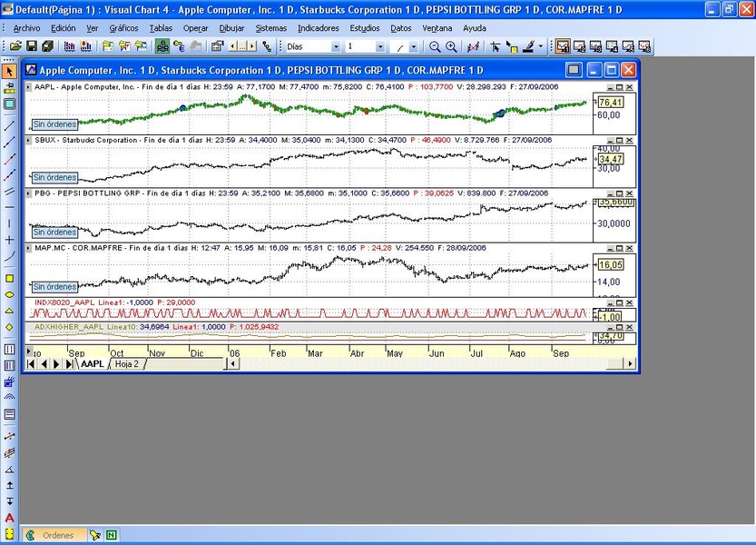This screenshot has width=756, height=545.
Task: Toggle the green people network icon
Action: pos(162,47)
